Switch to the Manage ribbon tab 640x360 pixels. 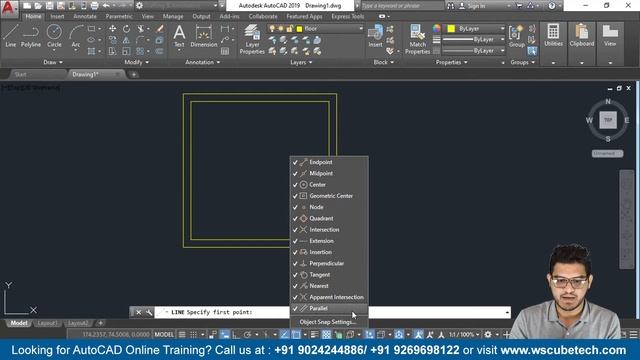pos(173,17)
